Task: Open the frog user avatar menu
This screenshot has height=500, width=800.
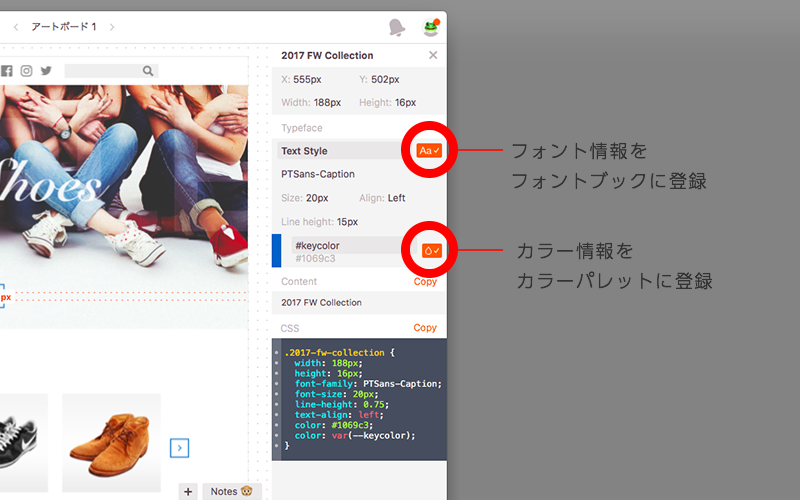Action: (432, 28)
